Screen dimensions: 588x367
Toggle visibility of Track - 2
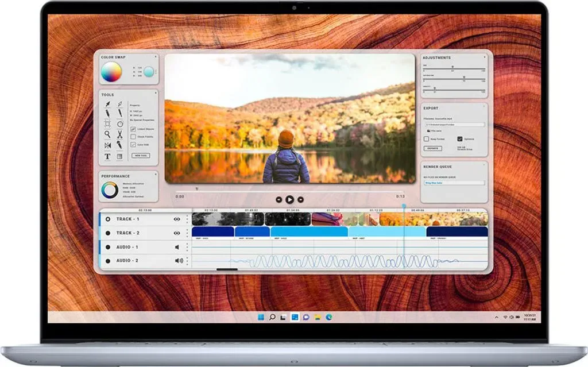pyautogui.click(x=177, y=233)
